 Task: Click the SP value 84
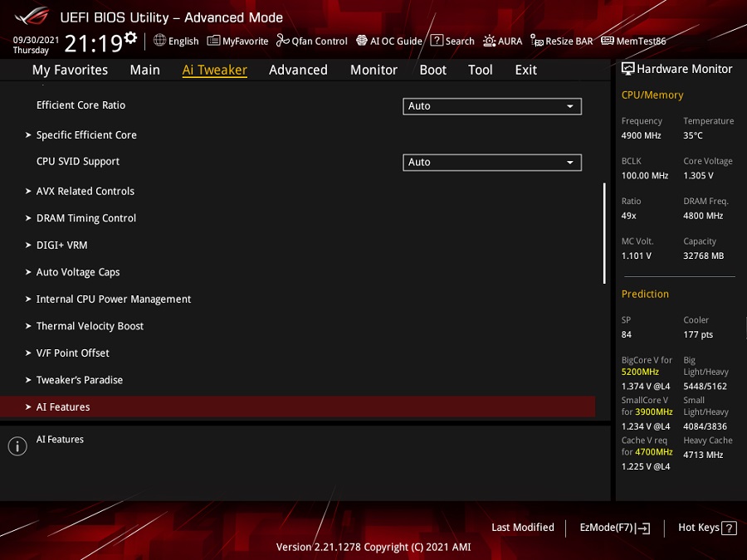point(627,335)
